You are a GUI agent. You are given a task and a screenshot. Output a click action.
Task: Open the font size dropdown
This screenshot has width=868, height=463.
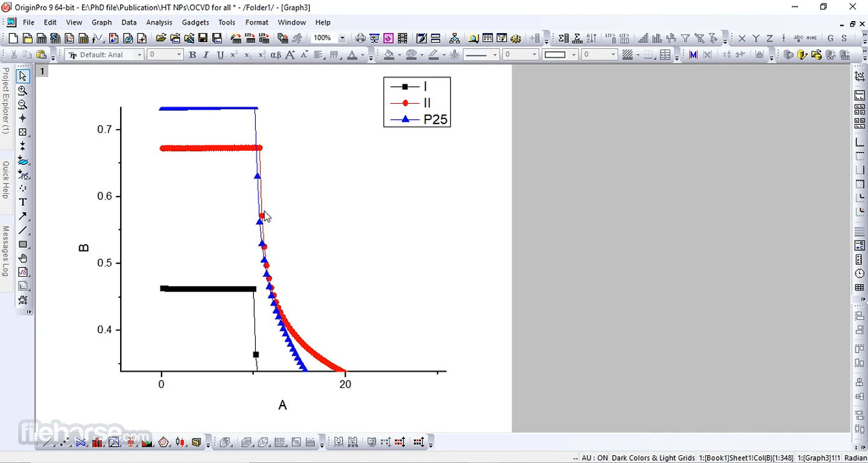click(179, 55)
